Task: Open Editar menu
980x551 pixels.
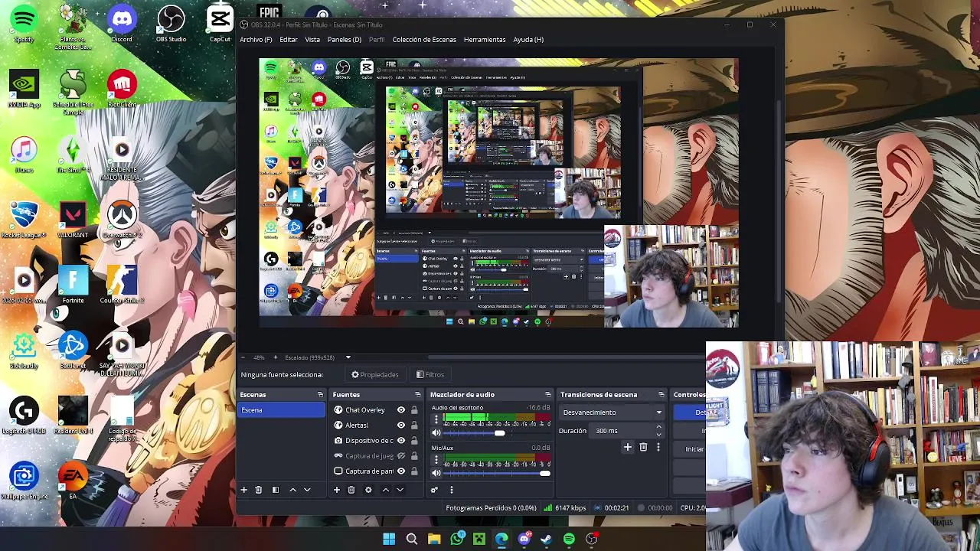Action: click(x=289, y=40)
